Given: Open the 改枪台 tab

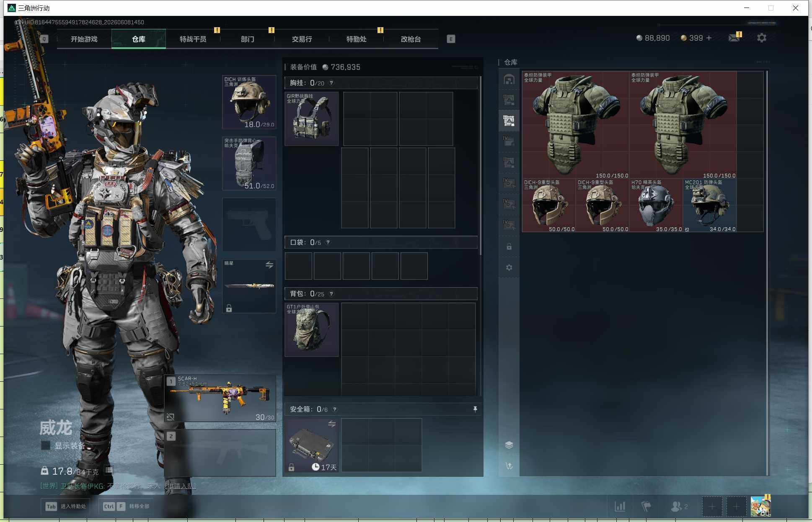Looking at the screenshot, I should [x=411, y=39].
